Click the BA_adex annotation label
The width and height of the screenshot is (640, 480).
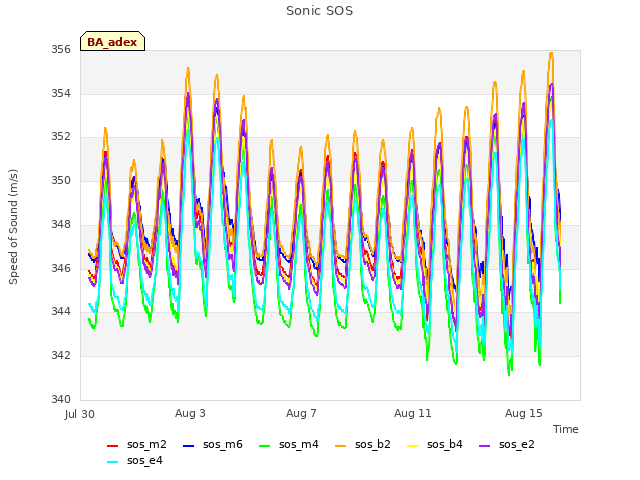[x=112, y=41]
